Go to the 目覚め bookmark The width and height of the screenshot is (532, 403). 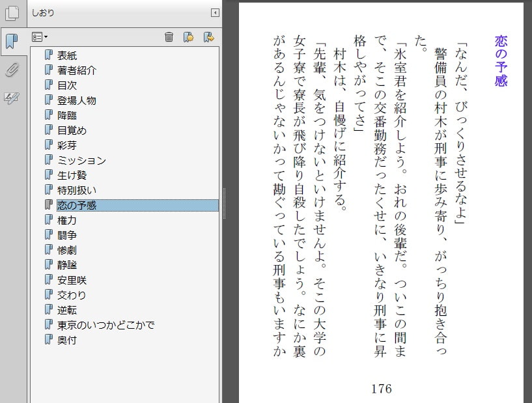click(x=72, y=130)
